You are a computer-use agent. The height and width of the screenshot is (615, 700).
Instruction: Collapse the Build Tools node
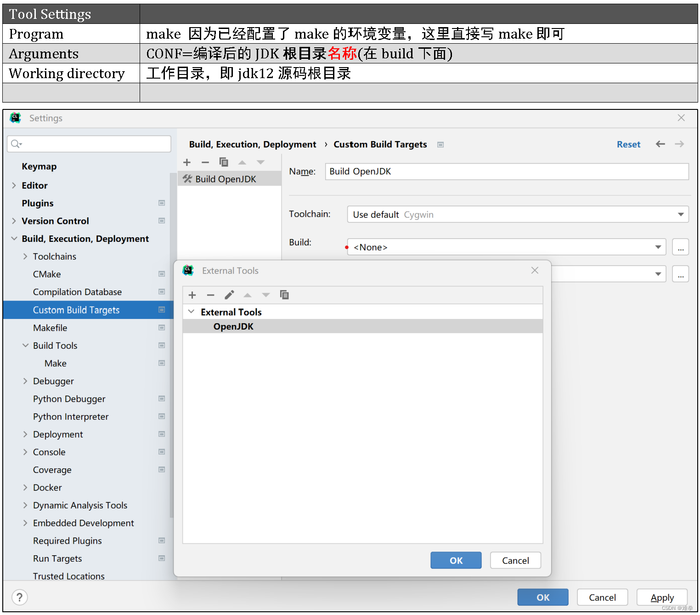point(25,346)
